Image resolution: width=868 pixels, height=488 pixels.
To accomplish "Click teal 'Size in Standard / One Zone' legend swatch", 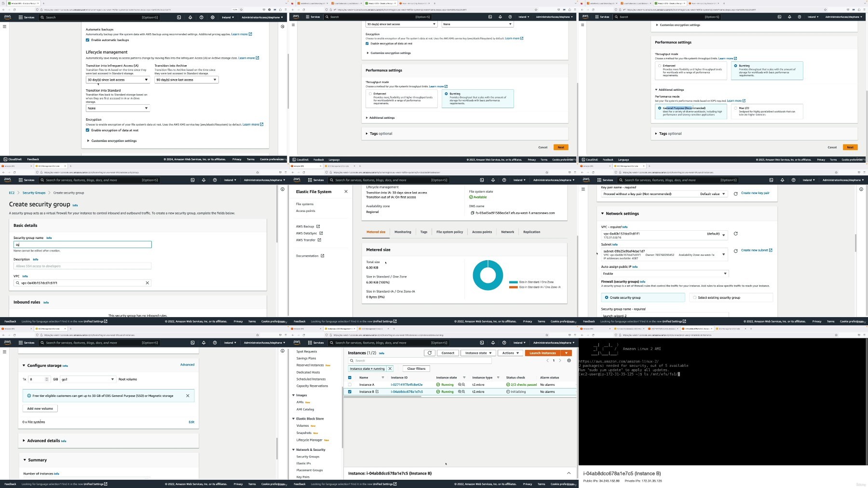I will 513,282.
